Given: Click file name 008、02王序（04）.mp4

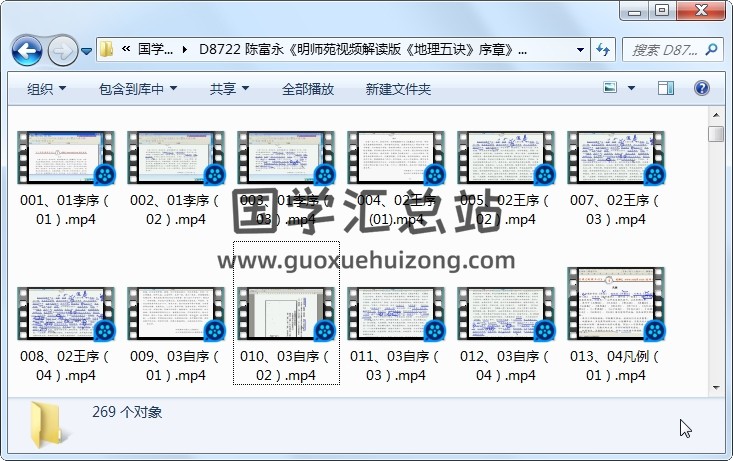Looking at the screenshot, I should pos(66,366).
